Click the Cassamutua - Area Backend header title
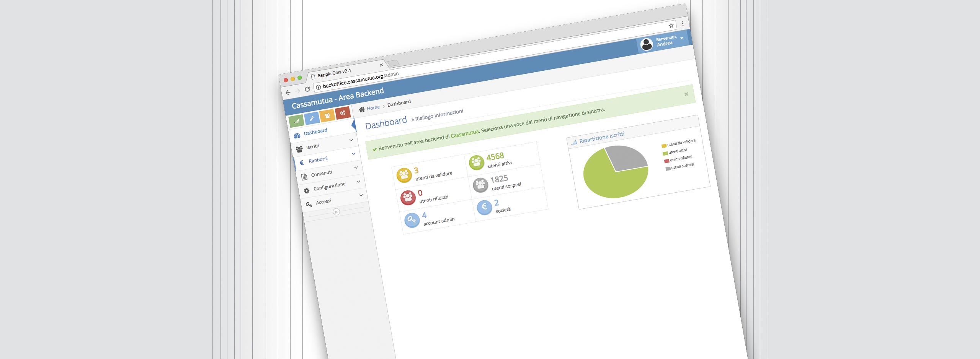The height and width of the screenshot is (359, 980). click(337, 97)
